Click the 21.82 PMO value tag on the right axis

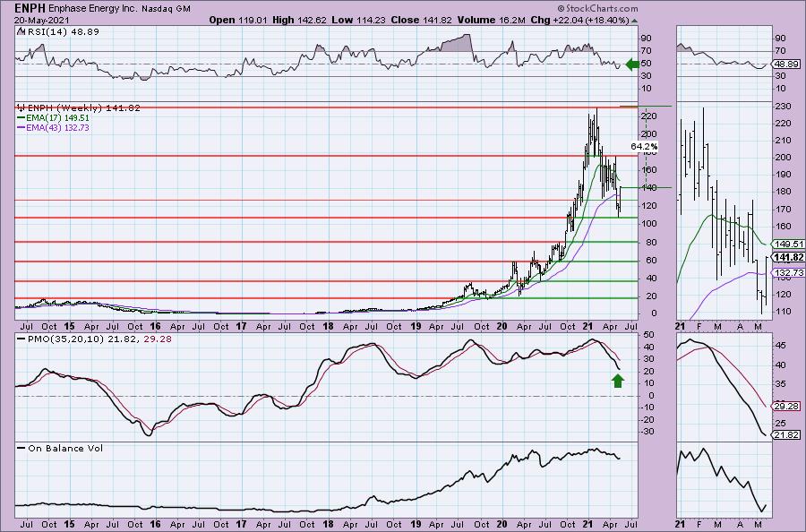point(786,435)
